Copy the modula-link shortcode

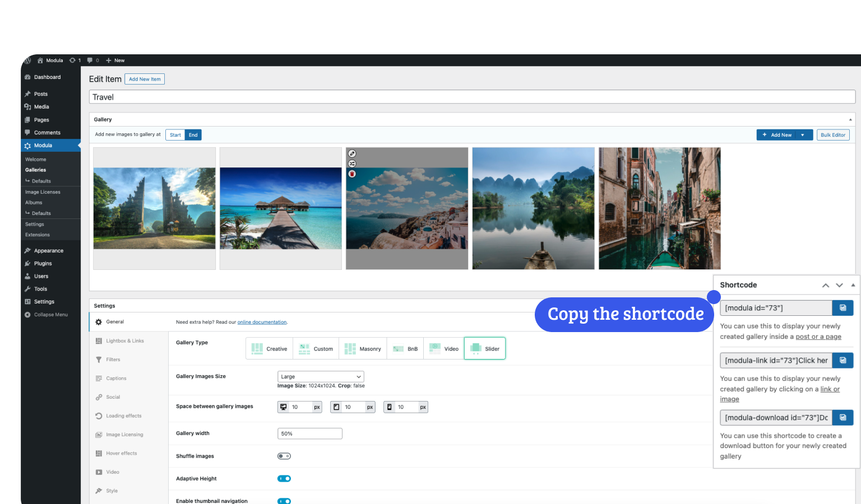pos(843,360)
